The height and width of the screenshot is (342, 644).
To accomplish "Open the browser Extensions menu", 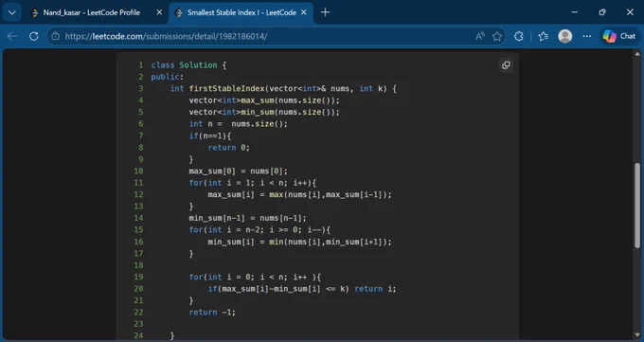I will click(519, 36).
